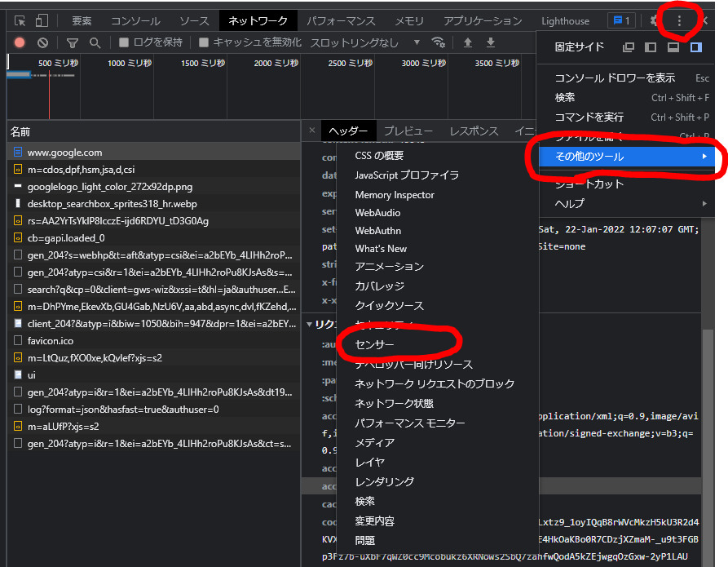Open the レスポンス tab in request details

click(474, 131)
